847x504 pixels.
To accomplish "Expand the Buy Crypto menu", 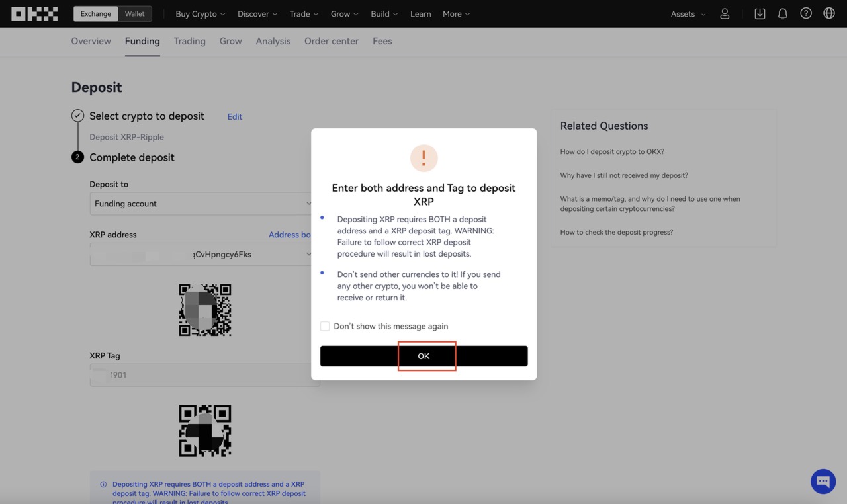I will 200,13.
